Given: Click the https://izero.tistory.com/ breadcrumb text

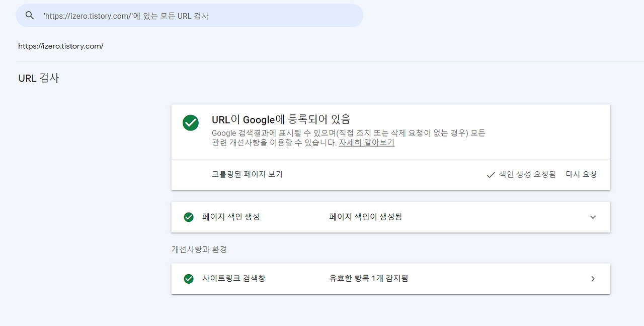Looking at the screenshot, I should click(x=61, y=46).
